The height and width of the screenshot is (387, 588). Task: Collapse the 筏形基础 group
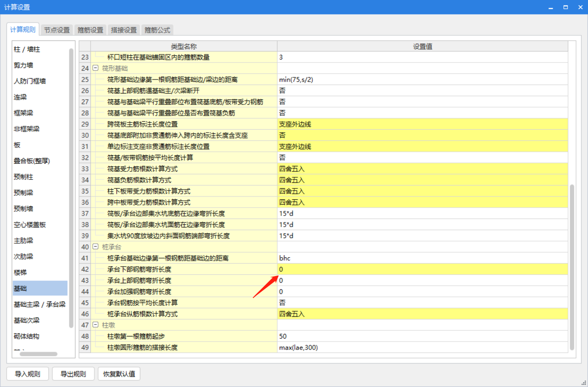click(x=96, y=68)
